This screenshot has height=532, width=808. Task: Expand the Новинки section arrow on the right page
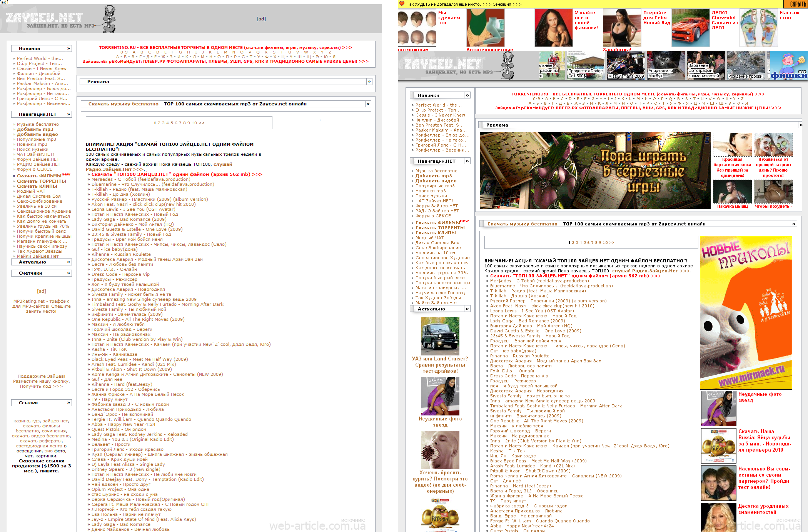pos(467,95)
